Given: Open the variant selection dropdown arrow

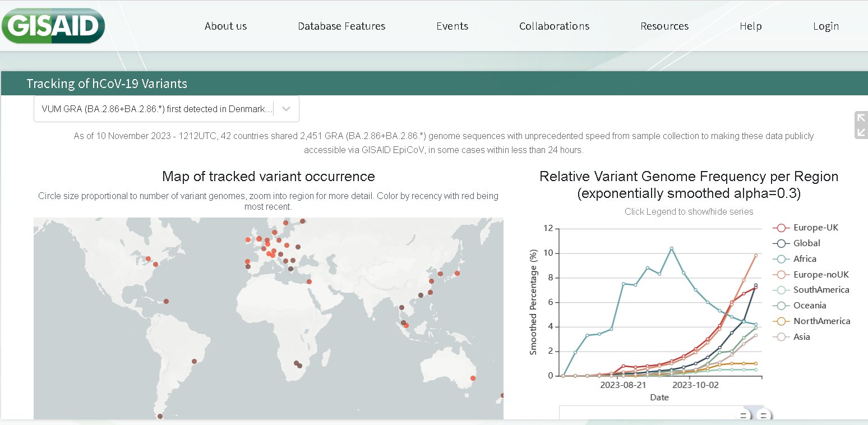Looking at the screenshot, I should pyautogui.click(x=287, y=109).
